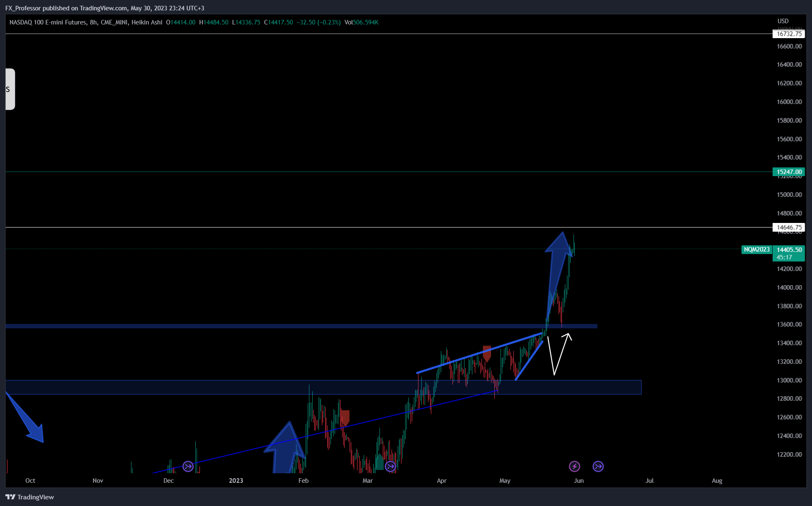Click the 14000.00 axis price

789,287
